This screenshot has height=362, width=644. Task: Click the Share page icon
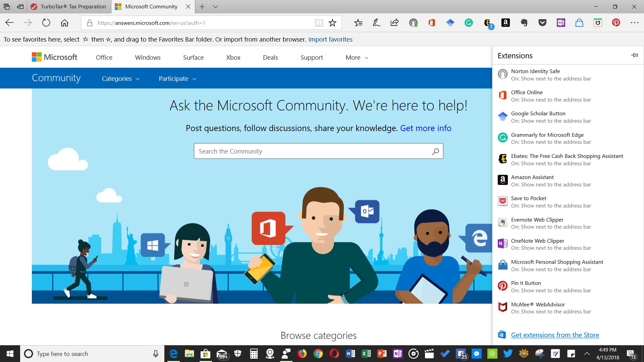(x=395, y=23)
